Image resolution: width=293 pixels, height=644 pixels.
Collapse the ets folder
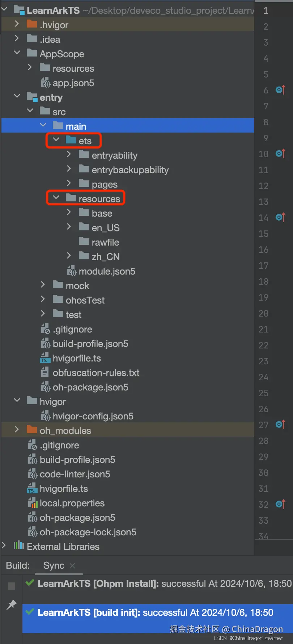(x=56, y=139)
